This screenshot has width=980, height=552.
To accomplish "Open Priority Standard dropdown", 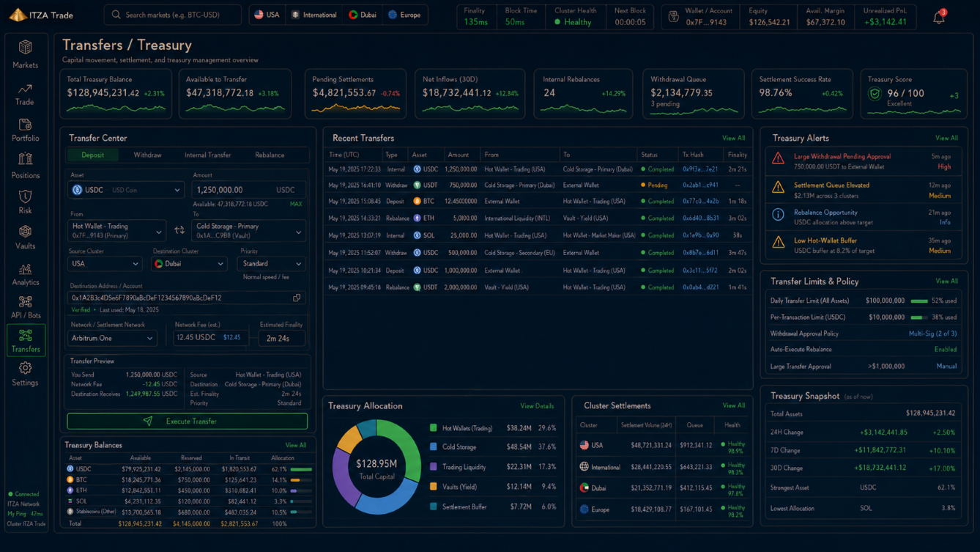I will 271,263.
